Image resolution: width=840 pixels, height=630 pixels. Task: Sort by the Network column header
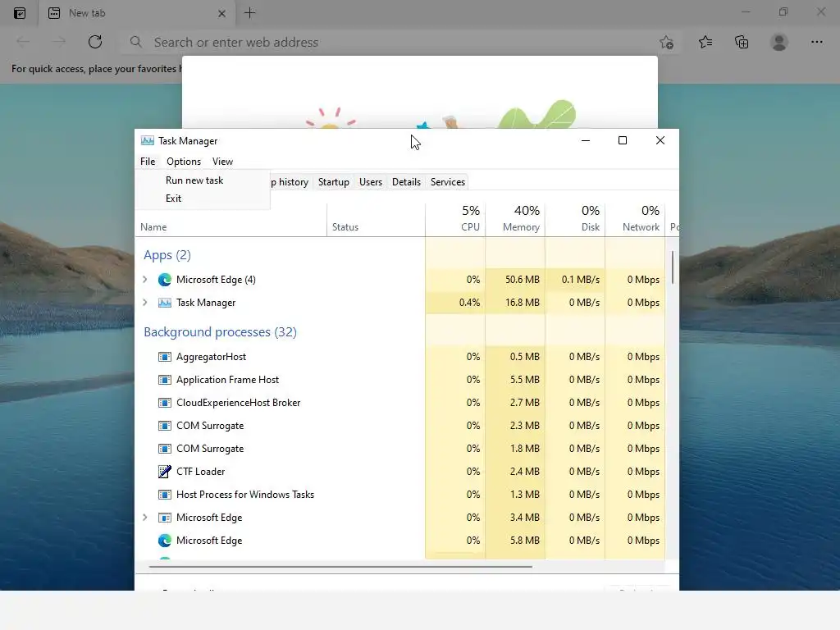(636, 221)
